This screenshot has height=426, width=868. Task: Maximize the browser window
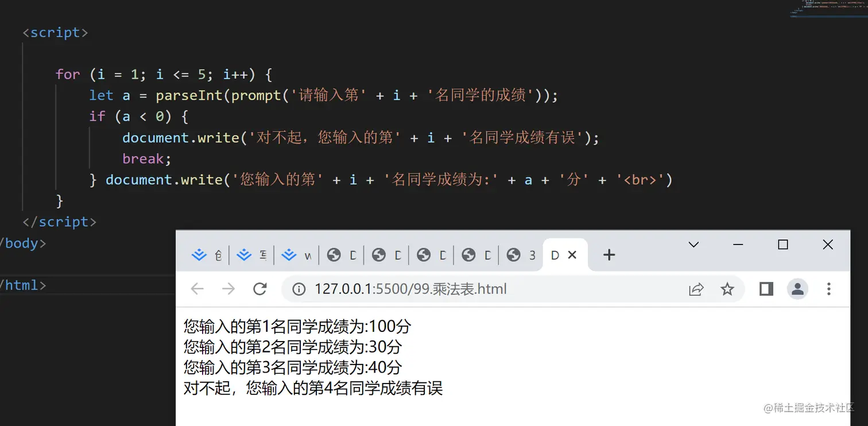[x=782, y=245]
